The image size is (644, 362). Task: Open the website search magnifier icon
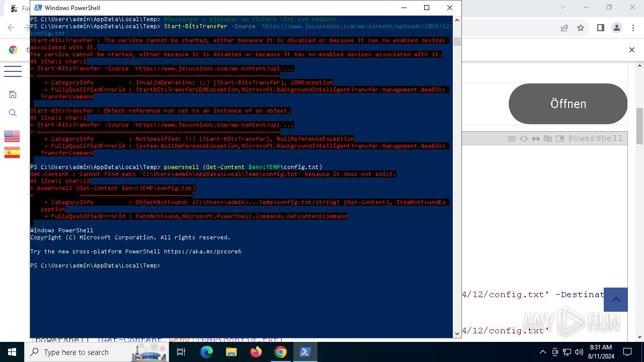click(x=13, y=113)
